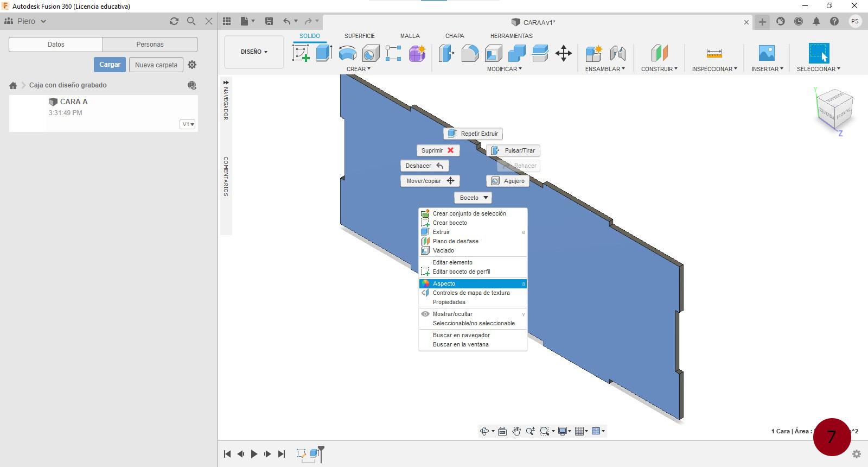Switch to the MALLA tab
Image resolution: width=868 pixels, height=467 pixels.
click(x=410, y=36)
